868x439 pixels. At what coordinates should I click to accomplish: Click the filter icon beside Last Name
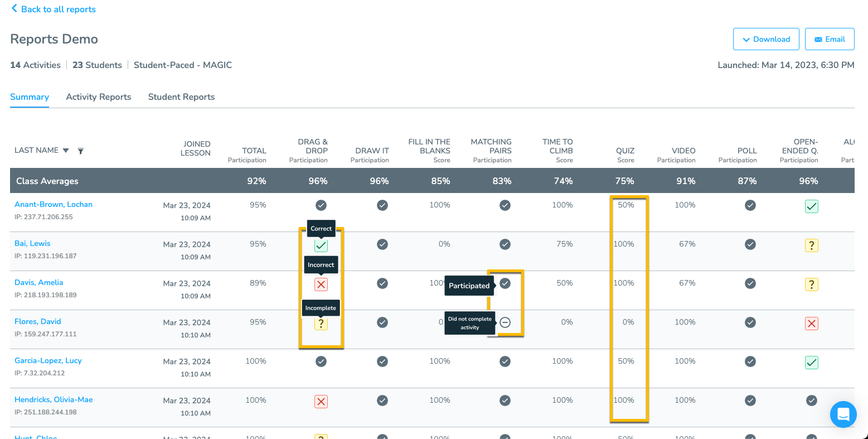[80, 151]
